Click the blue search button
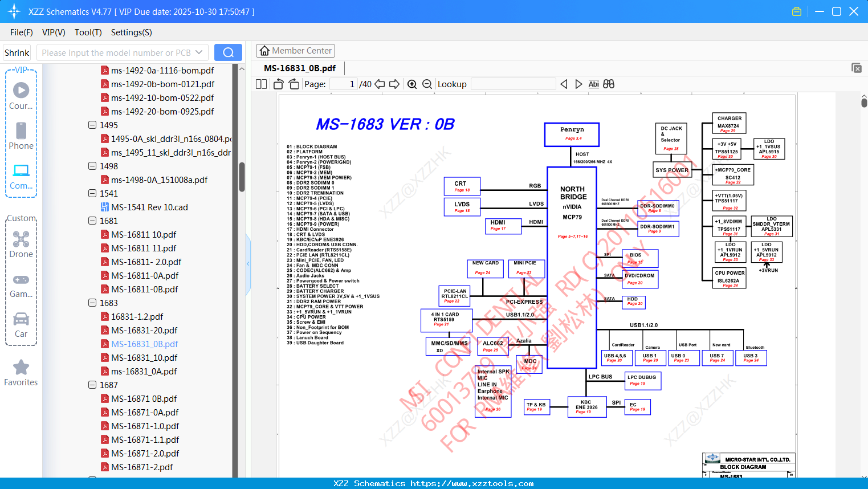868x489 pixels. (228, 52)
